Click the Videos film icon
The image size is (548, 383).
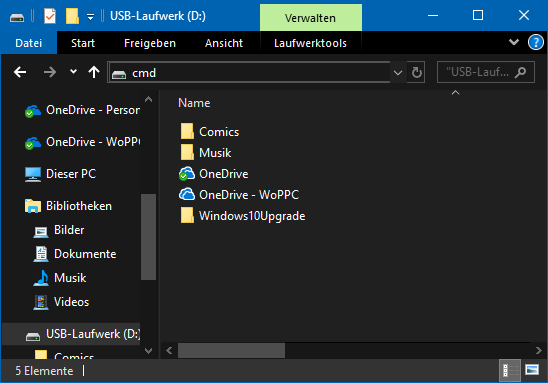tap(41, 302)
